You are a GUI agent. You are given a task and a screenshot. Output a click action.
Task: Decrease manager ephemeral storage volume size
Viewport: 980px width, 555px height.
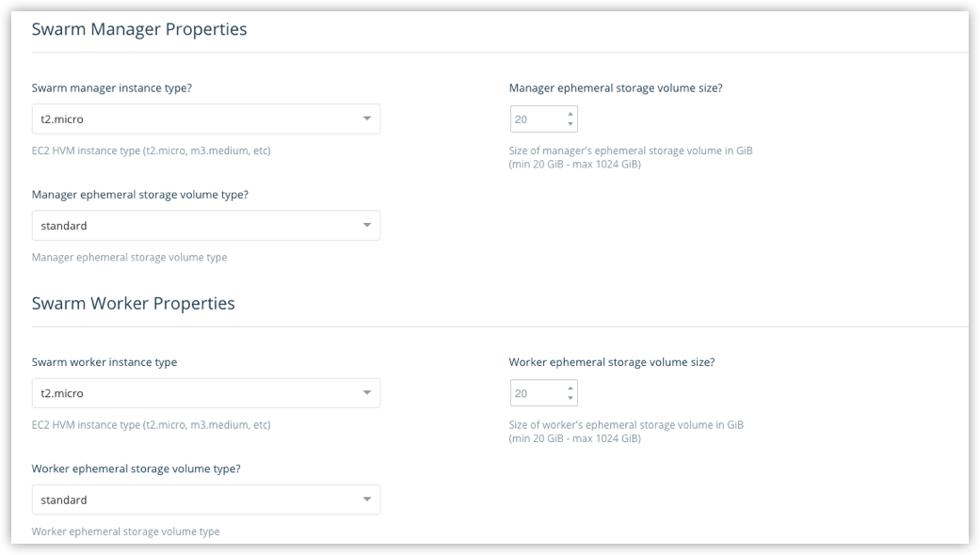click(x=570, y=124)
